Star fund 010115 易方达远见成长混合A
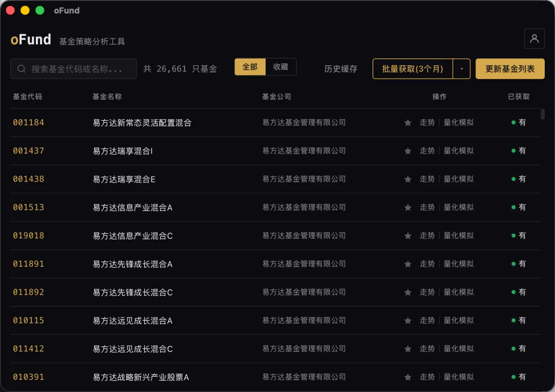Viewport: 555px width, 392px height. click(x=408, y=321)
